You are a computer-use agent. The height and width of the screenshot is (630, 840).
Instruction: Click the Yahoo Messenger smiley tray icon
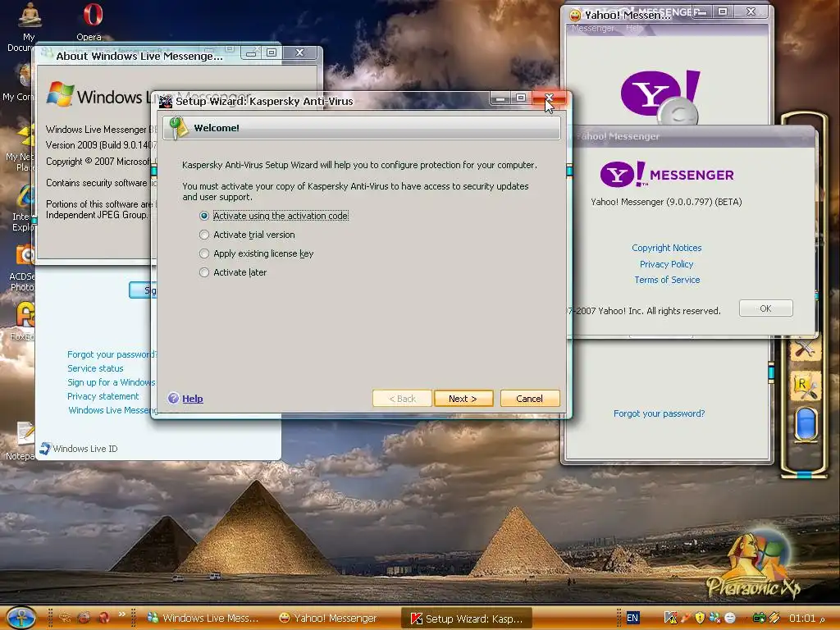coord(729,619)
